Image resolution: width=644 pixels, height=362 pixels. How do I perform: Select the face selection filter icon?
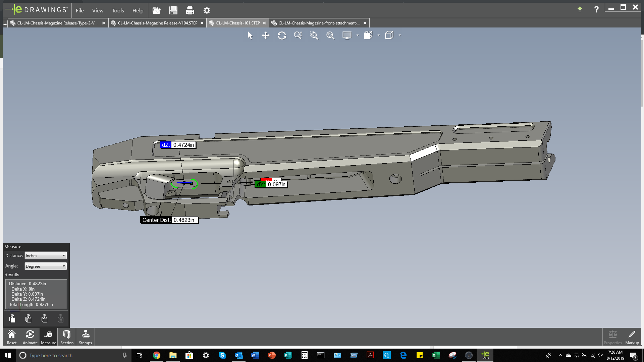12,318
